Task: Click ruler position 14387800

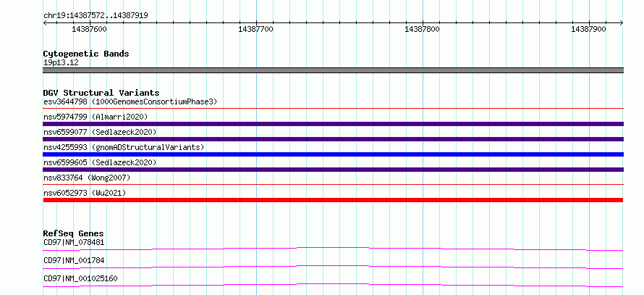Action: point(422,29)
